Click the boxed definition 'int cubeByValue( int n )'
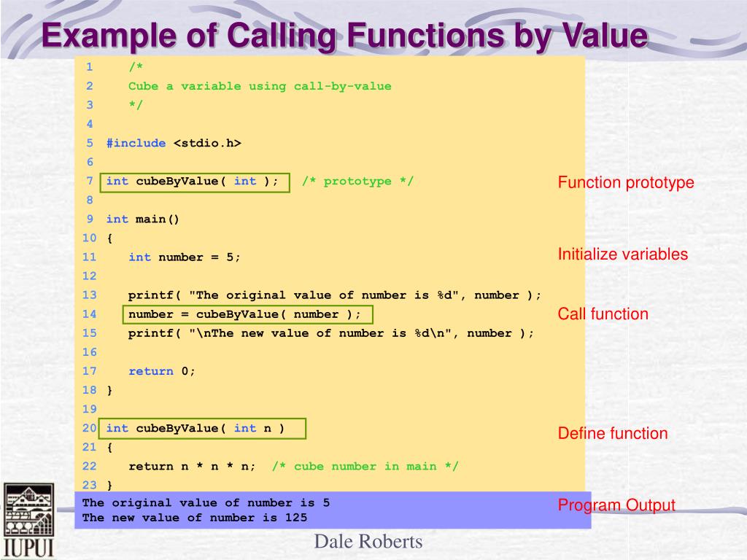This screenshot has width=747, height=560. pos(202,429)
